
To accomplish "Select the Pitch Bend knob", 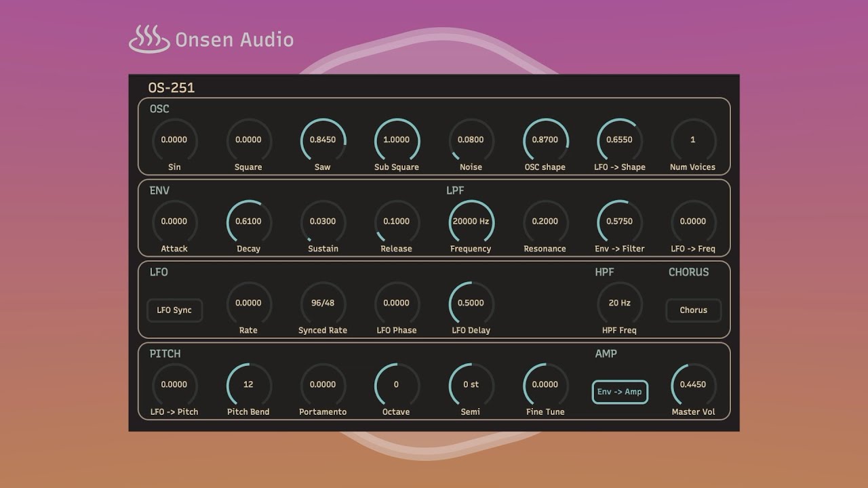I will tap(248, 384).
